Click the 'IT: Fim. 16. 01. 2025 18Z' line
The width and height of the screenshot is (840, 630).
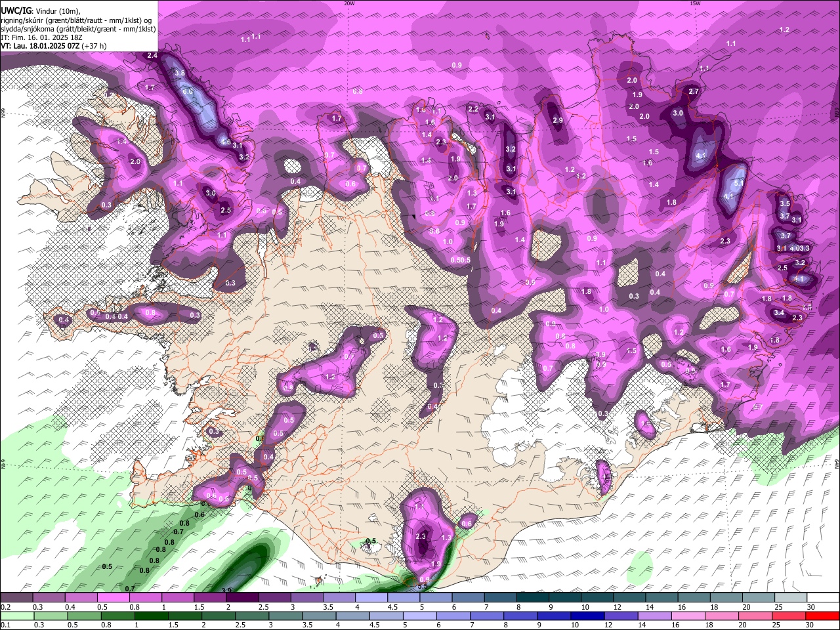coord(41,37)
